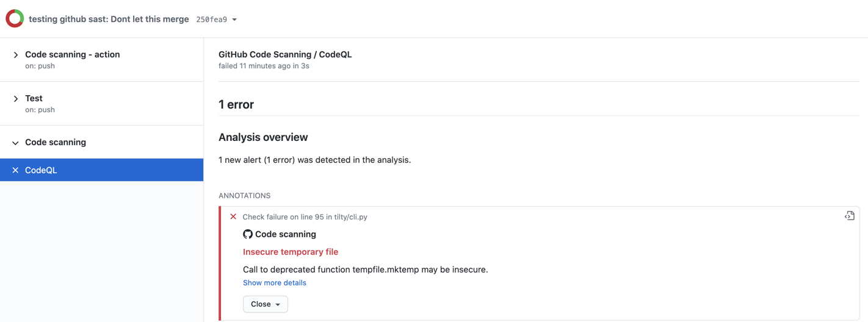Click the red X beside Check failure

click(233, 216)
